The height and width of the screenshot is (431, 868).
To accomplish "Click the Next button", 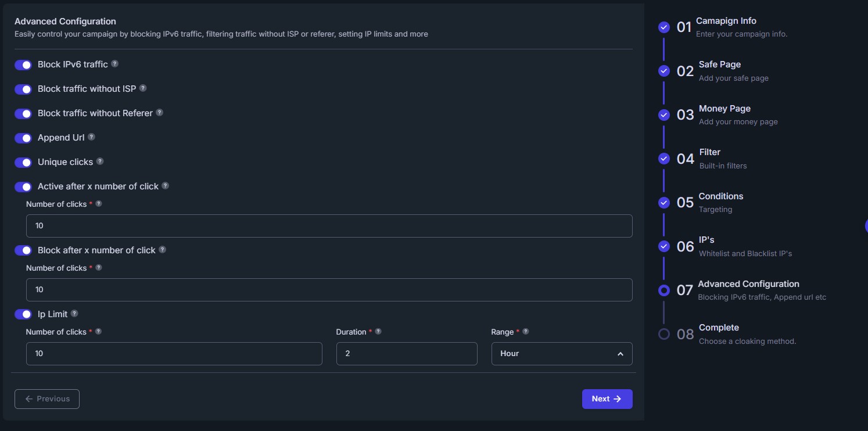I will click(607, 399).
